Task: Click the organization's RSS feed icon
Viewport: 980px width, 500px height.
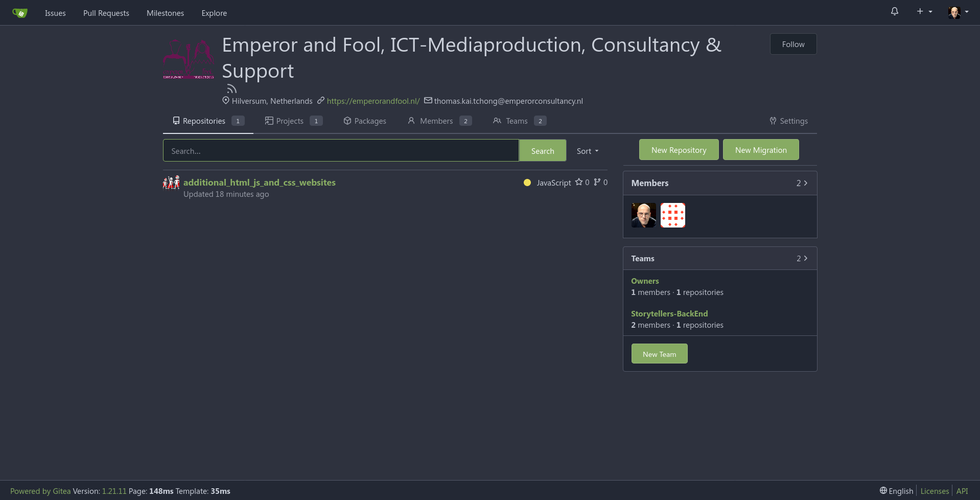Action: pyautogui.click(x=231, y=87)
